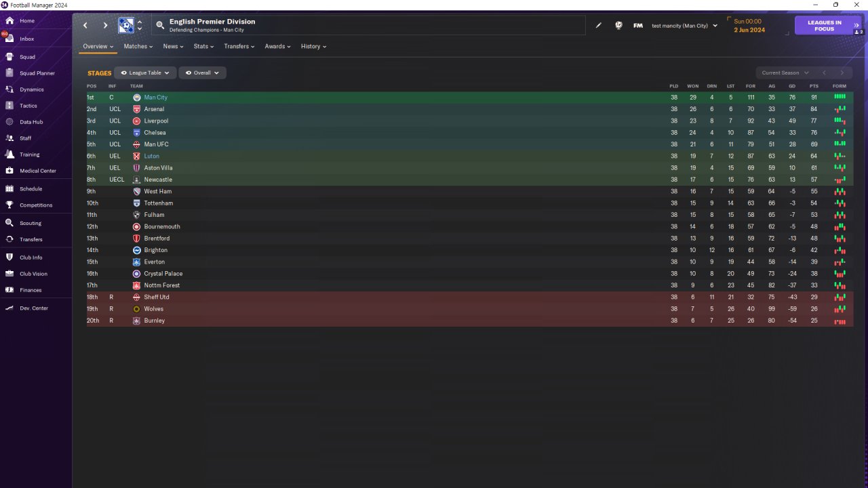Click the search magnifier icon beside the league name
Image resolution: width=868 pixels, height=488 pixels.
160,26
